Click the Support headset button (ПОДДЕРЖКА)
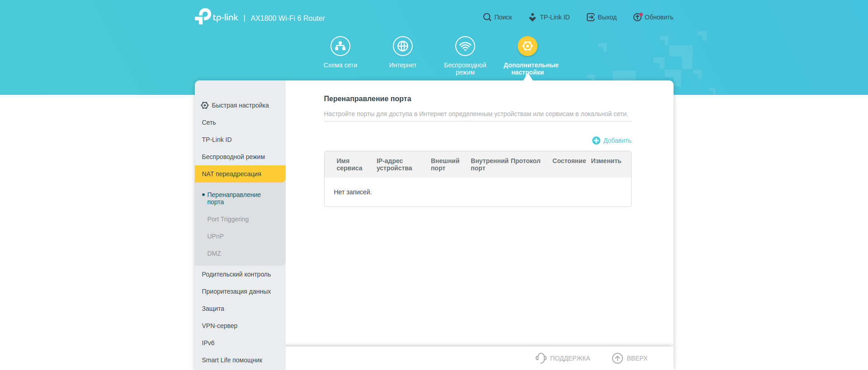 563,358
